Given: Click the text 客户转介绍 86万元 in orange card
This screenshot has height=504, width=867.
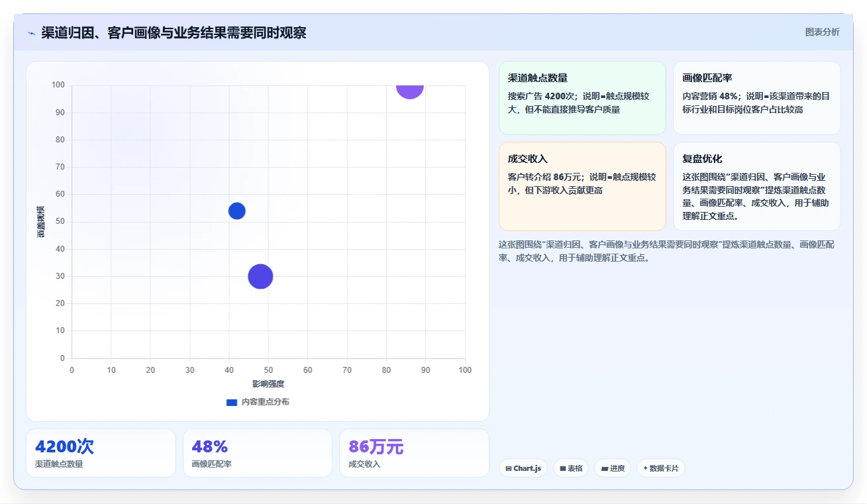Looking at the screenshot, I should 545,177.
